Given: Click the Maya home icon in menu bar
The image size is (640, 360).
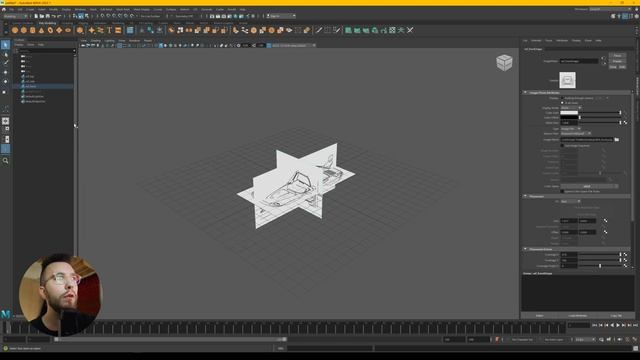Looking at the screenshot, I should pos(4,9).
